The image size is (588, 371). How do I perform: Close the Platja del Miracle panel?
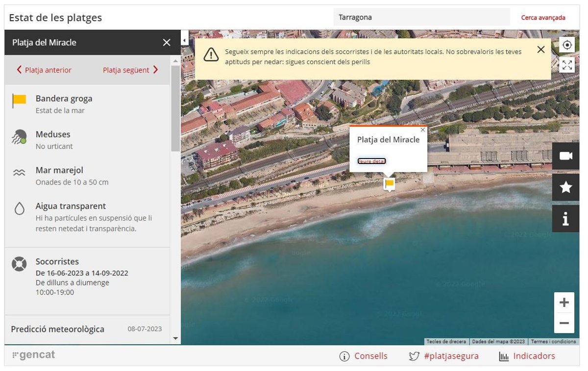[167, 43]
